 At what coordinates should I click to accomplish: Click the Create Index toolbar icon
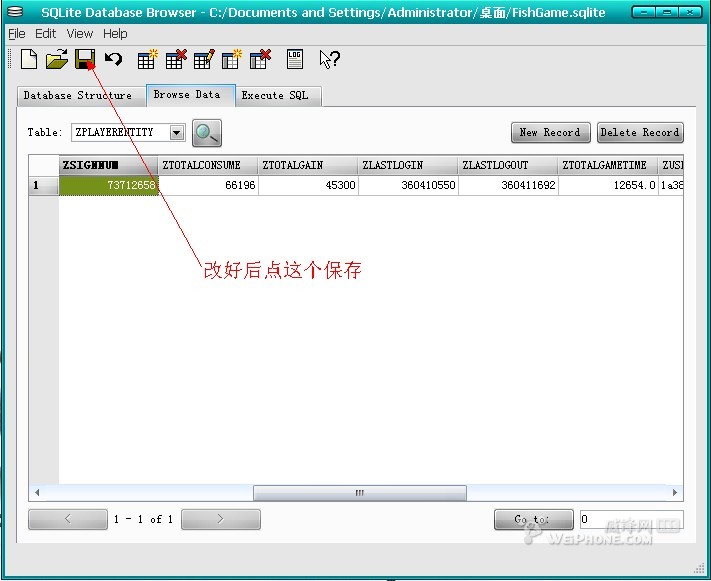(232, 60)
